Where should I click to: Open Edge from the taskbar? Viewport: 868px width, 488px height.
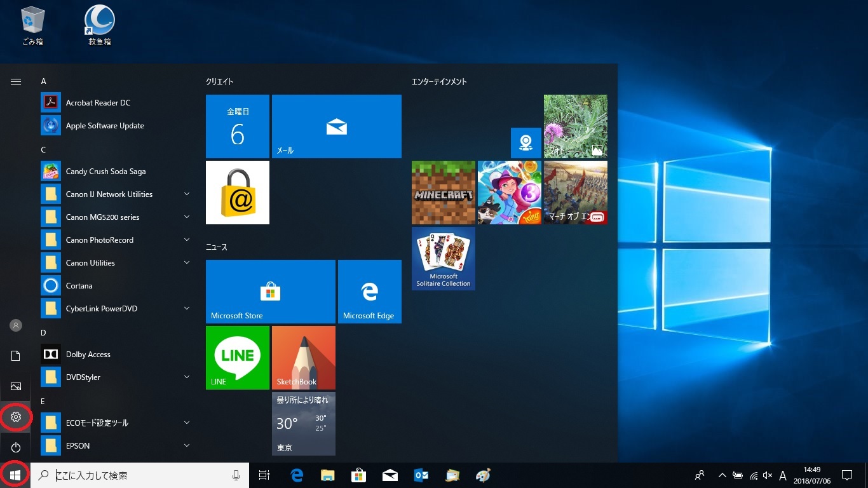click(x=297, y=475)
